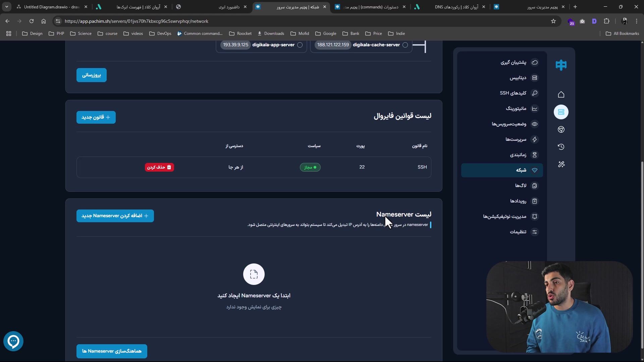Click the home icon in the right rail

(x=561, y=95)
